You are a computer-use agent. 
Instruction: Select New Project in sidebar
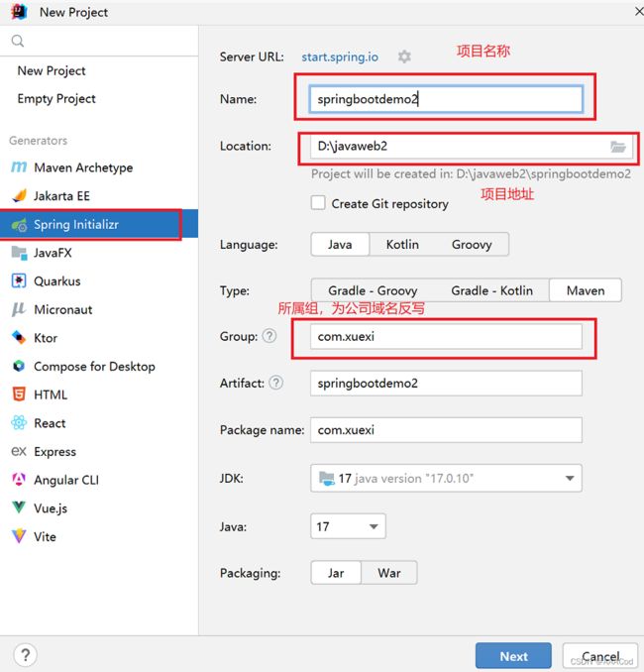point(52,70)
